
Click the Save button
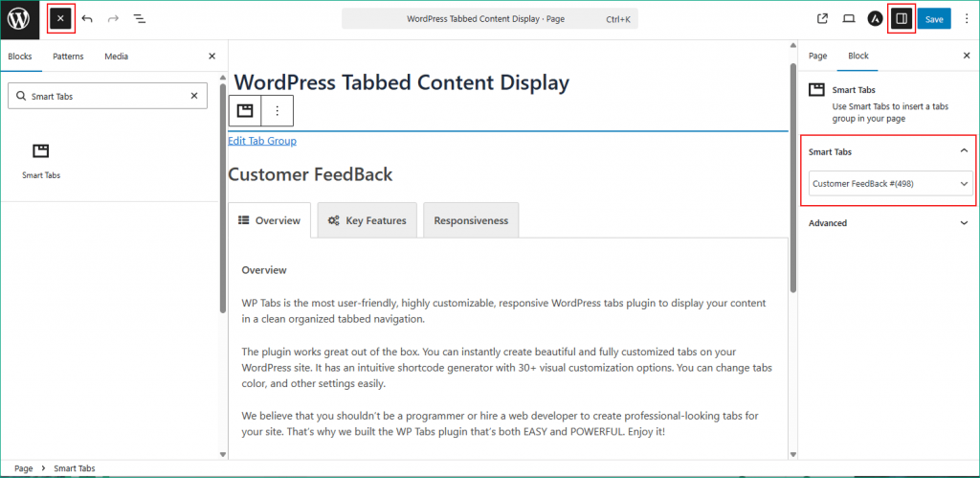(x=934, y=19)
